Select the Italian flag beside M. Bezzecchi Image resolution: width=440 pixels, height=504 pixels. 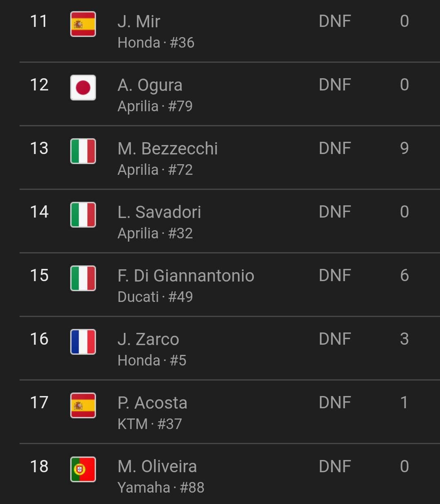coord(83,151)
